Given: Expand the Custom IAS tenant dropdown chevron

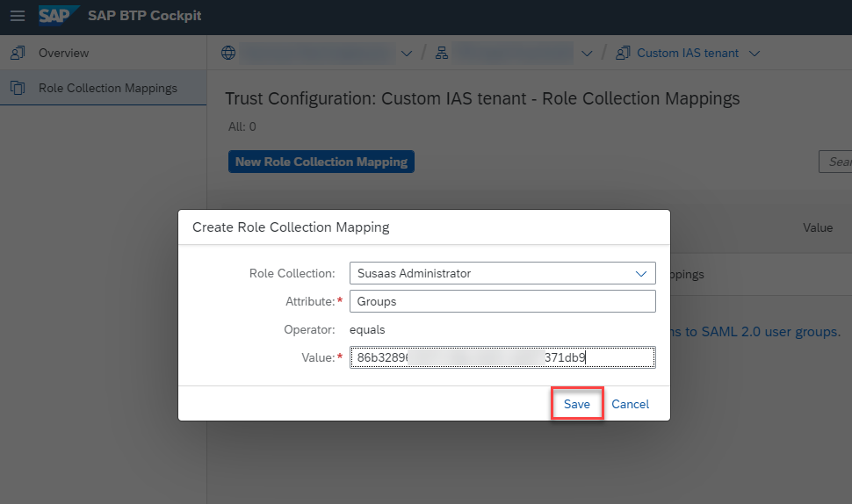Looking at the screenshot, I should pyautogui.click(x=755, y=54).
